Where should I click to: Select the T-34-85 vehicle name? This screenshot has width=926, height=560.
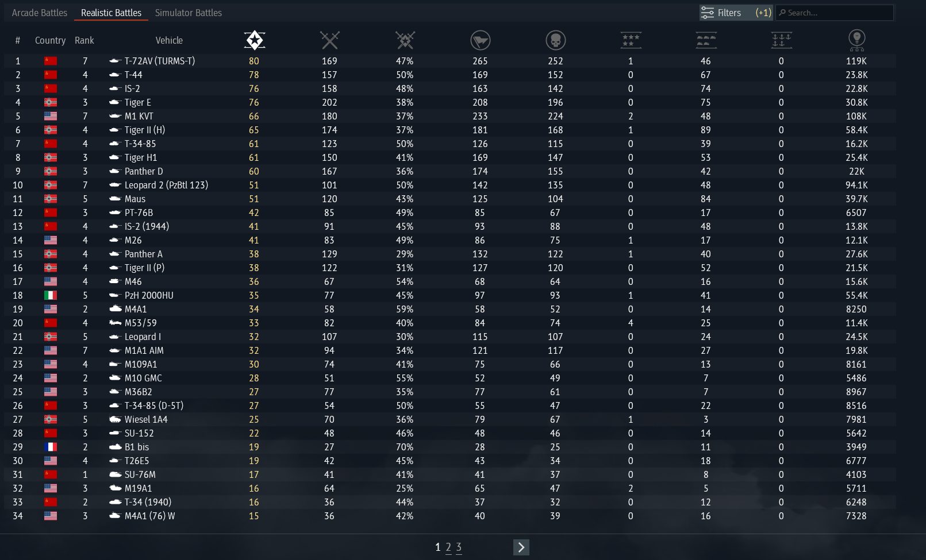pos(140,144)
